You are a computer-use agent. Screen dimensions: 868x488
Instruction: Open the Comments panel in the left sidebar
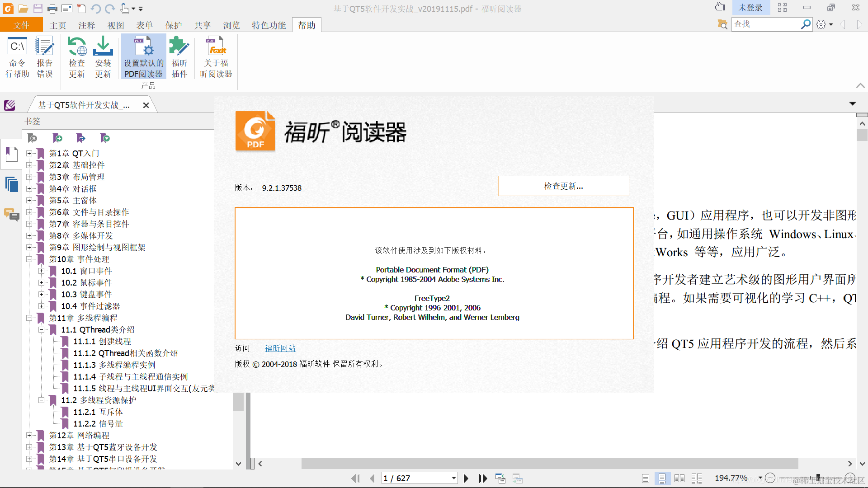(12, 215)
